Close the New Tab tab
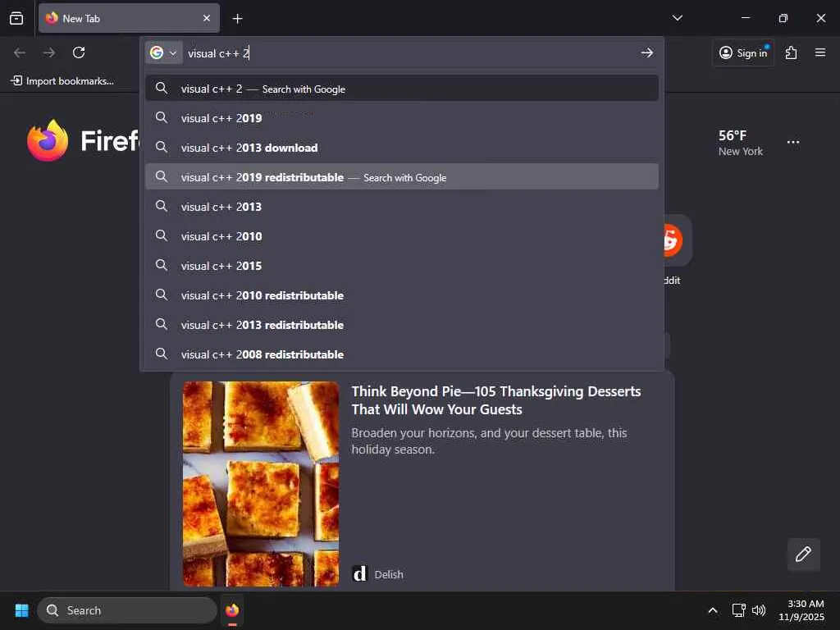The width and height of the screenshot is (840, 630). pyautogui.click(x=207, y=18)
